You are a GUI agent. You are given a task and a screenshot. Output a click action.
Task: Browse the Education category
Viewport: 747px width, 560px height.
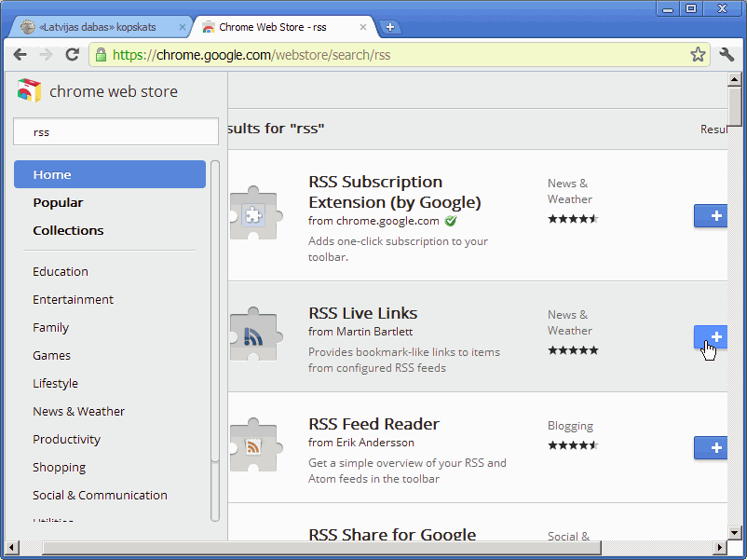click(x=61, y=272)
